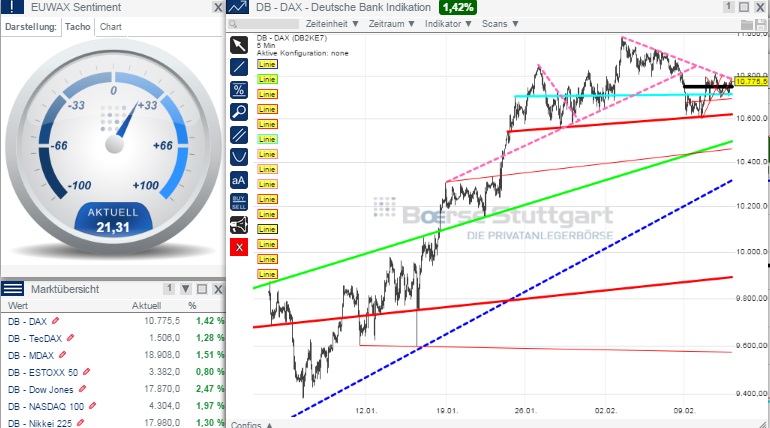Click the chart line icon in DB - DAX title
This screenshot has width=770, height=428.
click(238, 7)
